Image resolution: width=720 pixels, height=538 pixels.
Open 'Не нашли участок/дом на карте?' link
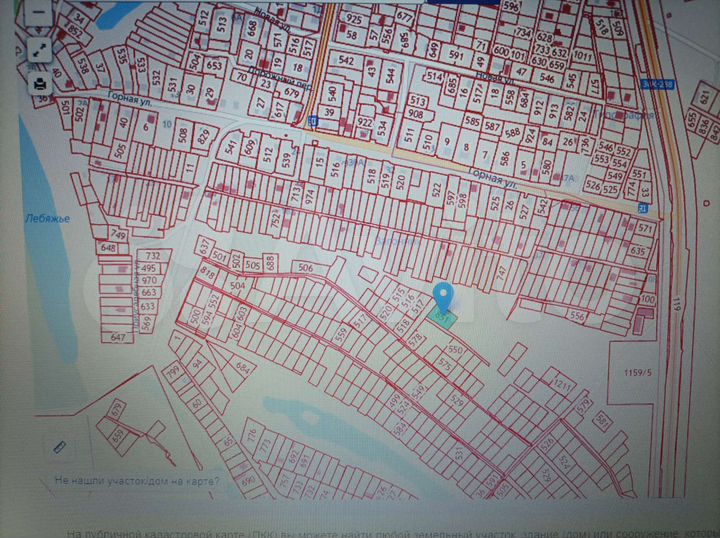(137, 480)
